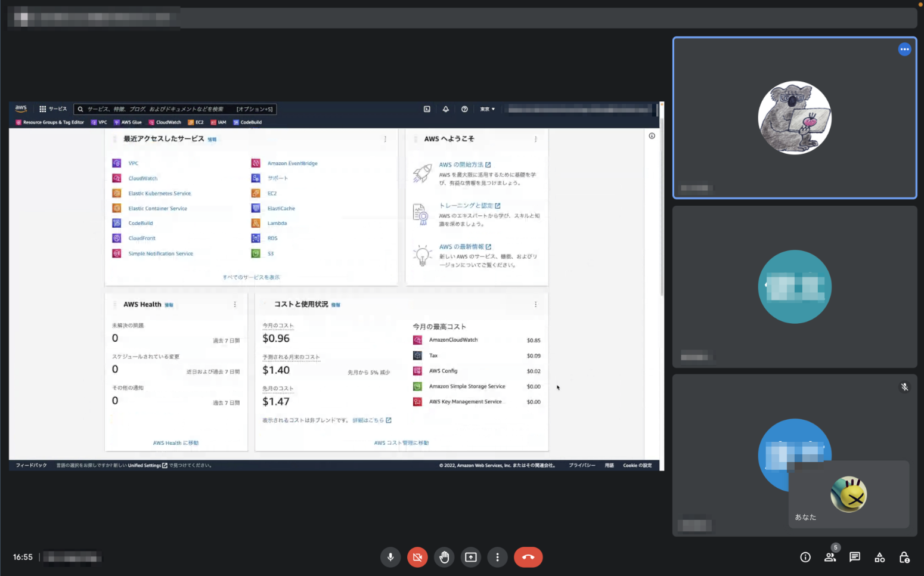This screenshot has height=576, width=924.
Task: Open recent services widget kebab menu
Action: tap(385, 139)
